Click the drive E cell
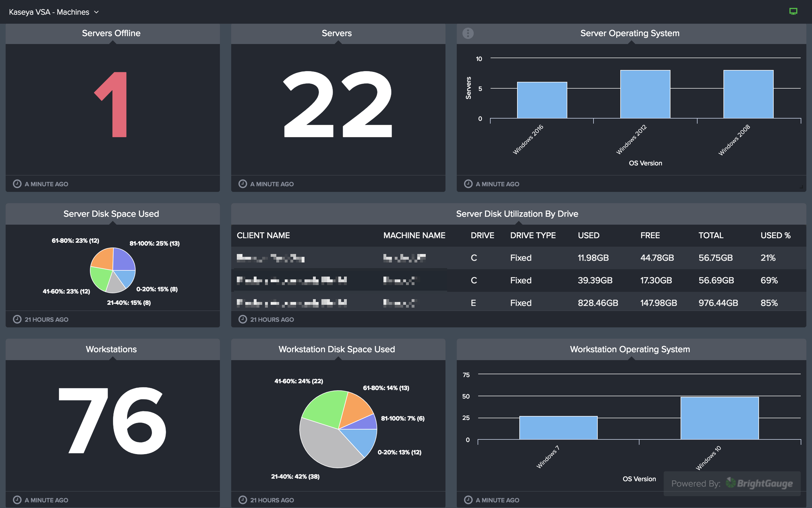The image size is (812, 508). point(473,303)
